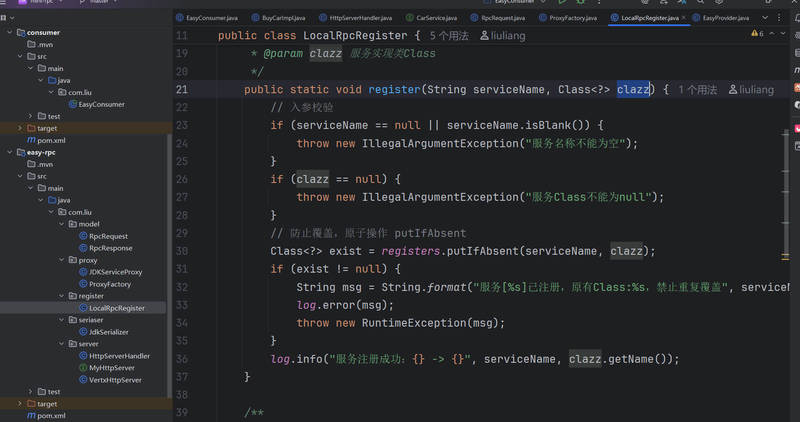The height and width of the screenshot is (422, 800).
Task: Open editor tabs more options menu
Action: pyautogui.click(x=779, y=17)
